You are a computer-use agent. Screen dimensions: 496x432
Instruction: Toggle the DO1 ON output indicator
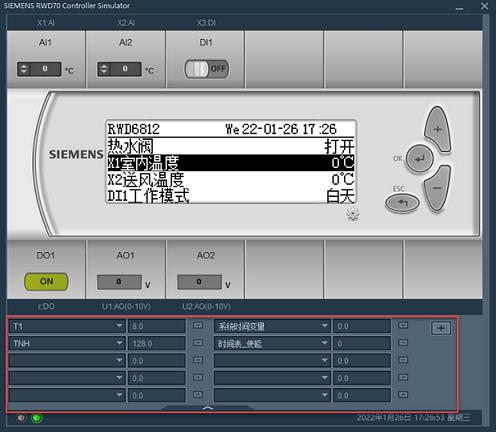tap(46, 281)
